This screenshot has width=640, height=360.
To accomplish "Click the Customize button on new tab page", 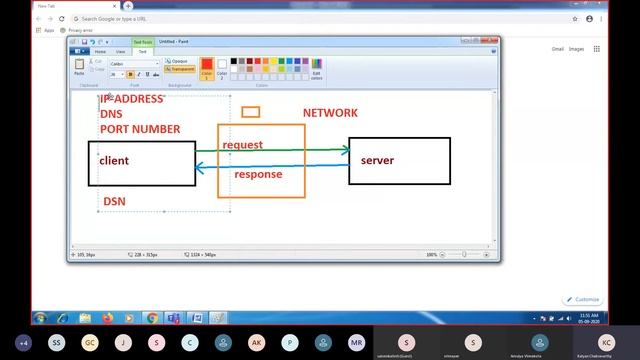I will click(583, 299).
